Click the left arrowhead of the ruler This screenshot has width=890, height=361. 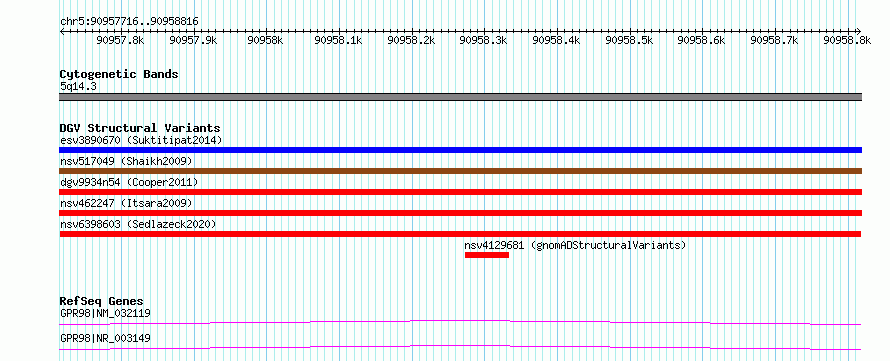pyautogui.click(x=62, y=31)
